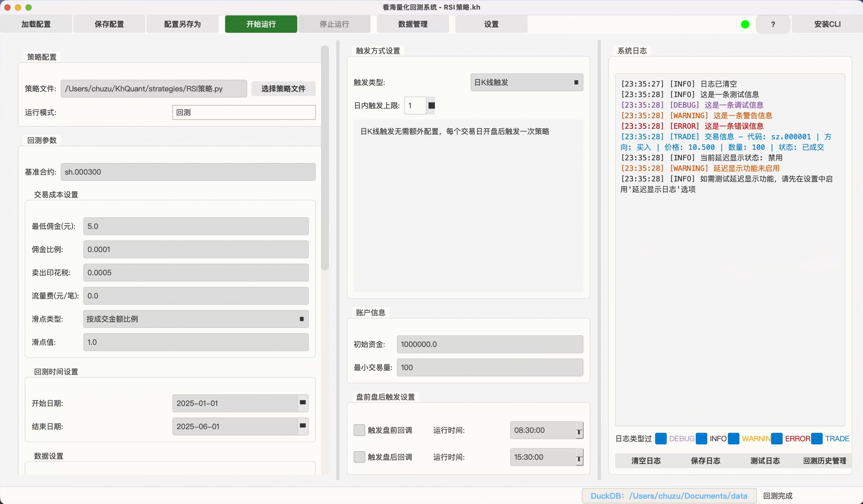Adjust the post-market run time stepper
Screen dimensions: 863x504
(579, 457)
